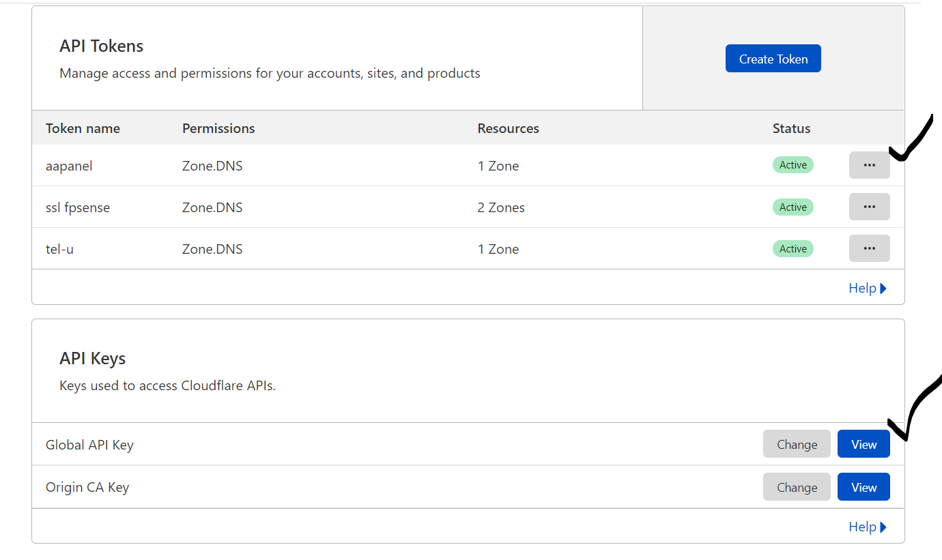Click the Create Token button
Image resolution: width=942 pixels, height=560 pixels.
click(x=773, y=59)
